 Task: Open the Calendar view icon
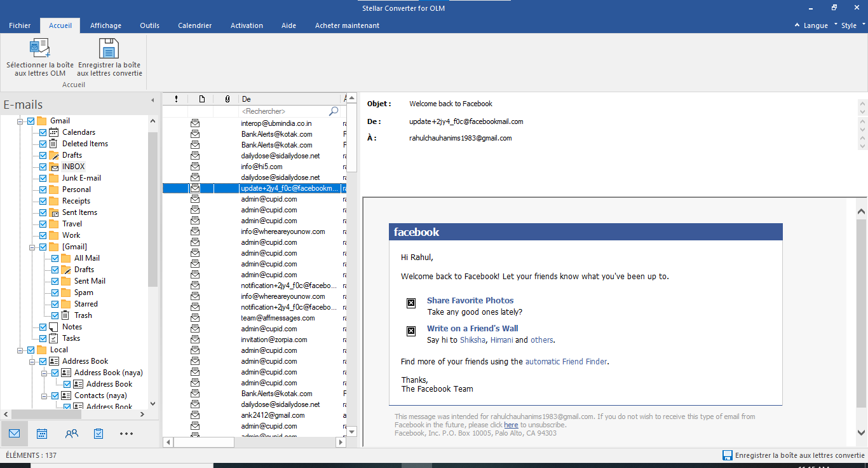click(x=41, y=433)
